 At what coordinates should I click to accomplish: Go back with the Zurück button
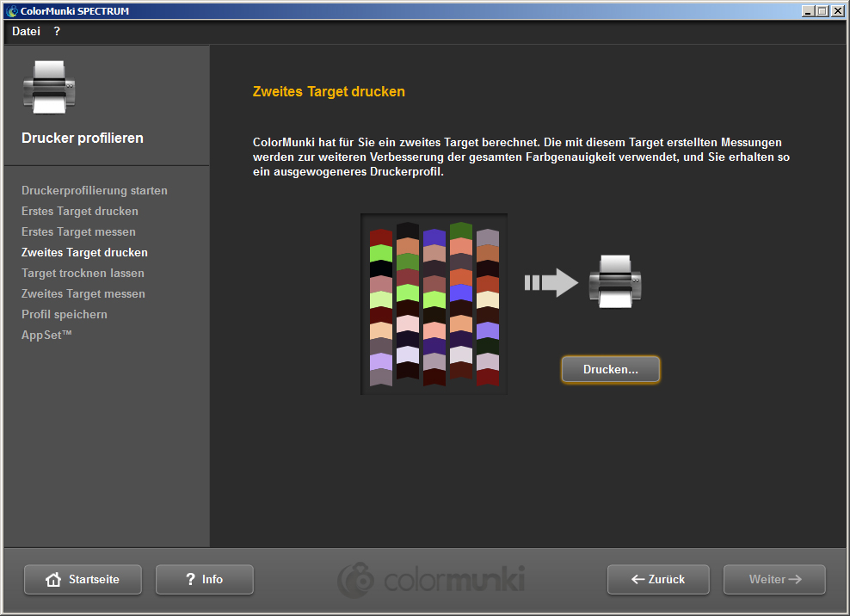(658, 579)
